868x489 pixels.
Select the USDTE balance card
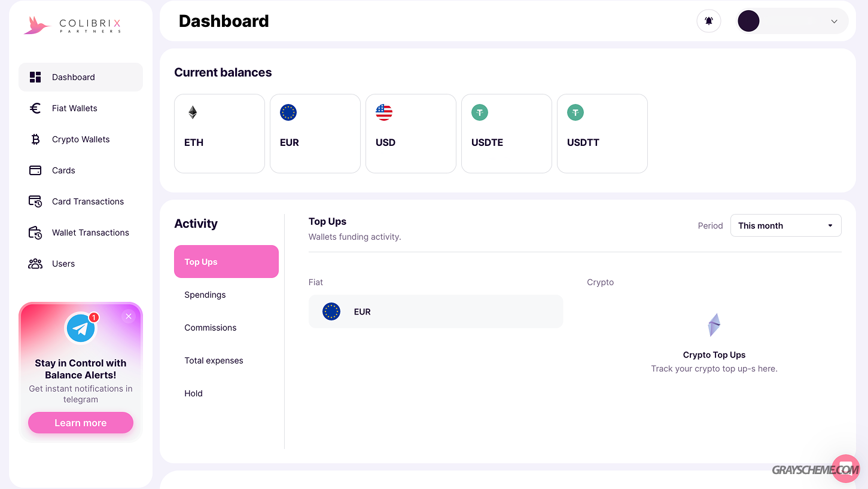pyautogui.click(x=507, y=133)
